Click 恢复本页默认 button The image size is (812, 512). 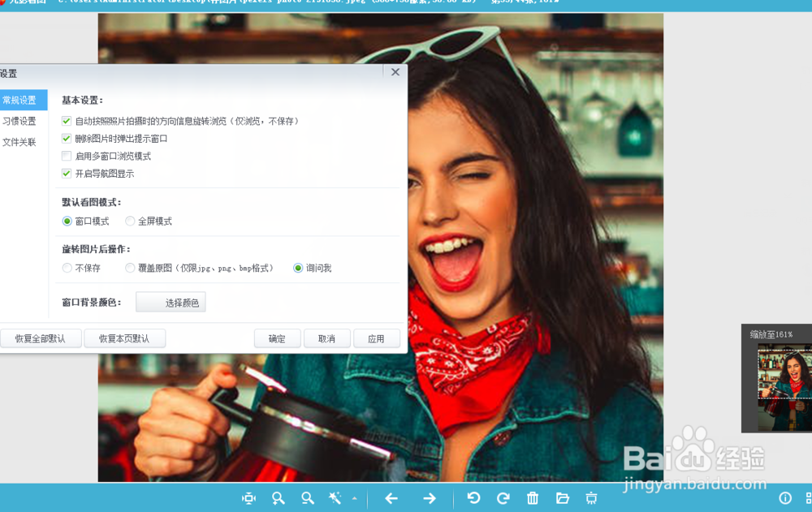tap(124, 338)
